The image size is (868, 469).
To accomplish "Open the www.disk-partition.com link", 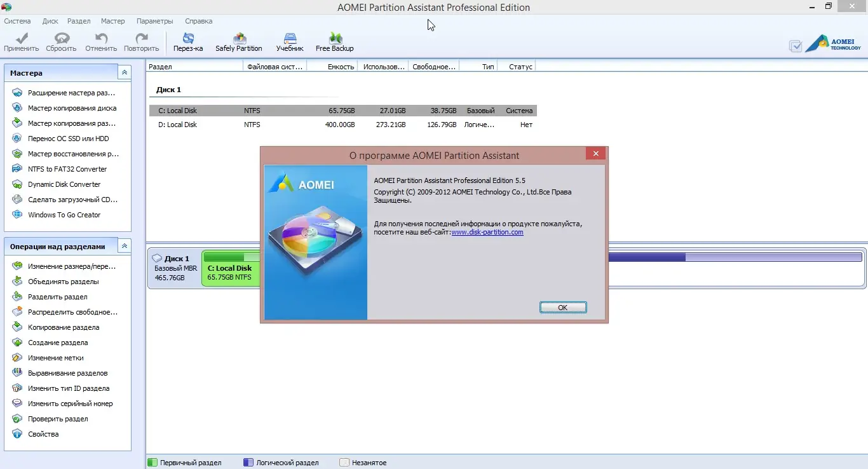I will coord(487,232).
